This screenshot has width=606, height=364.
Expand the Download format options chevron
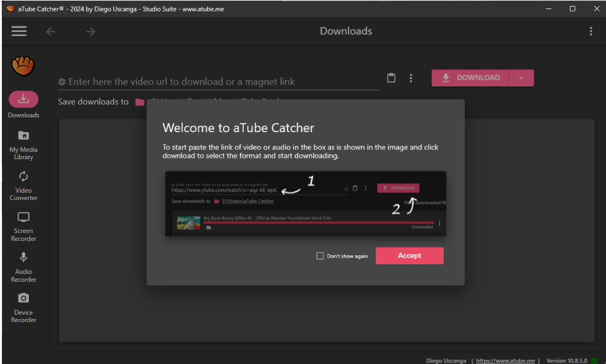(522, 77)
